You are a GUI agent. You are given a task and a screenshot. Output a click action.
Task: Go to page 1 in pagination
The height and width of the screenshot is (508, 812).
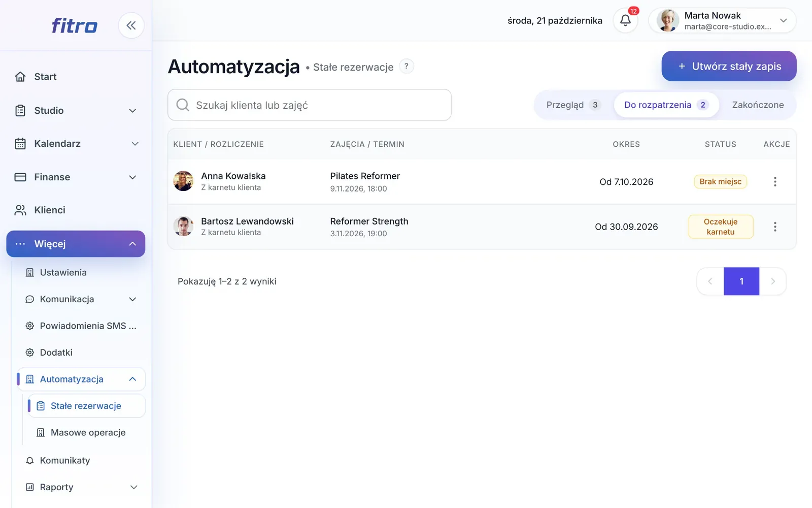[x=741, y=281]
